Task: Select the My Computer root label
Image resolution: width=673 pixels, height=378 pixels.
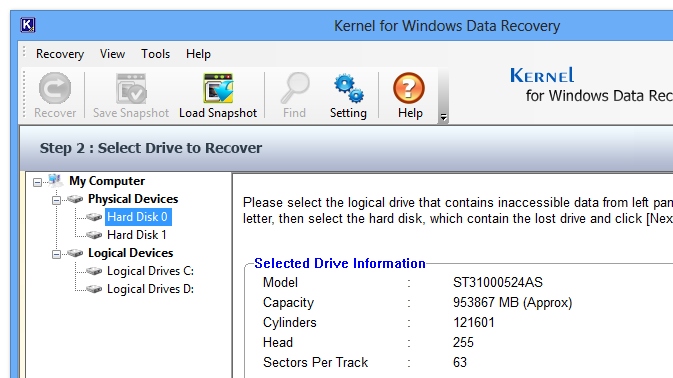Action: (107, 181)
